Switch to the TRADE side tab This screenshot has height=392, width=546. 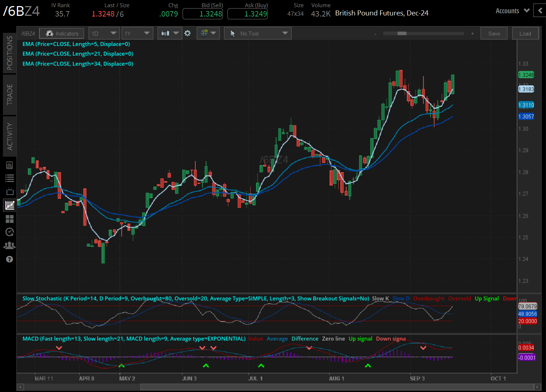coord(10,94)
